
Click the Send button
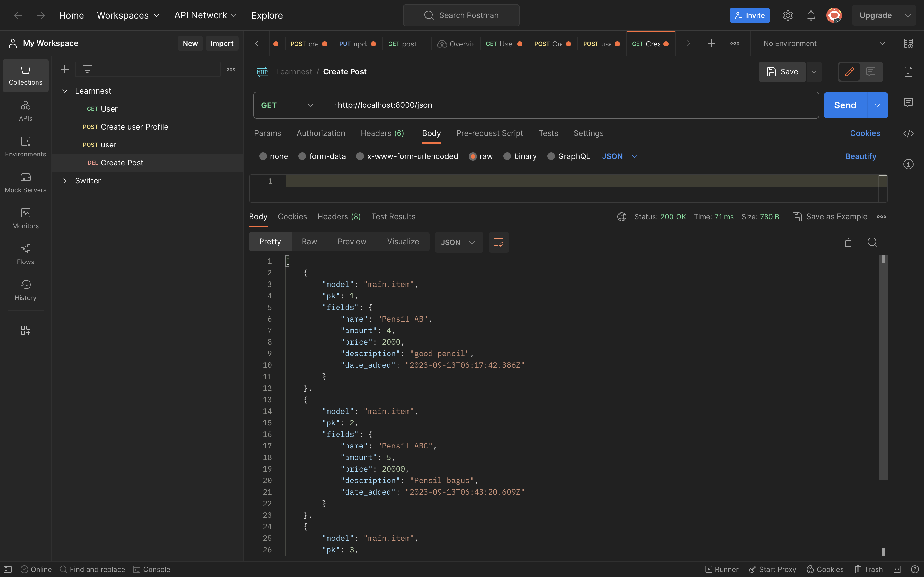click(845, 105)
